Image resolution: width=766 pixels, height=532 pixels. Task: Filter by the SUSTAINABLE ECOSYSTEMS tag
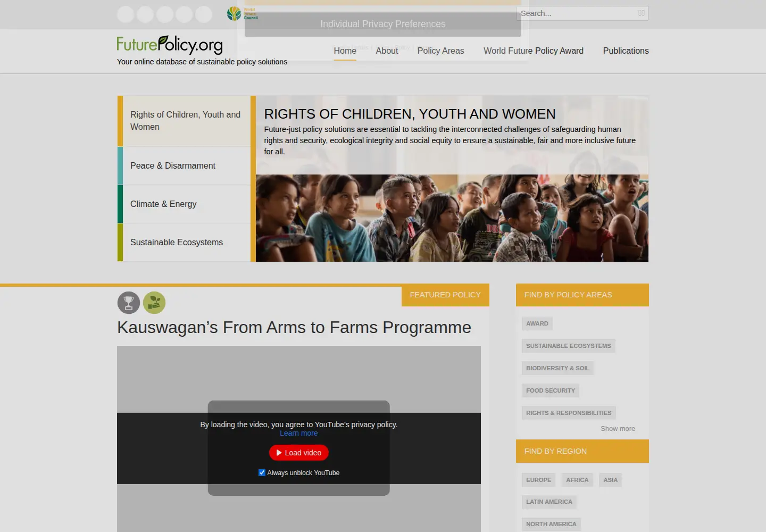569,346
